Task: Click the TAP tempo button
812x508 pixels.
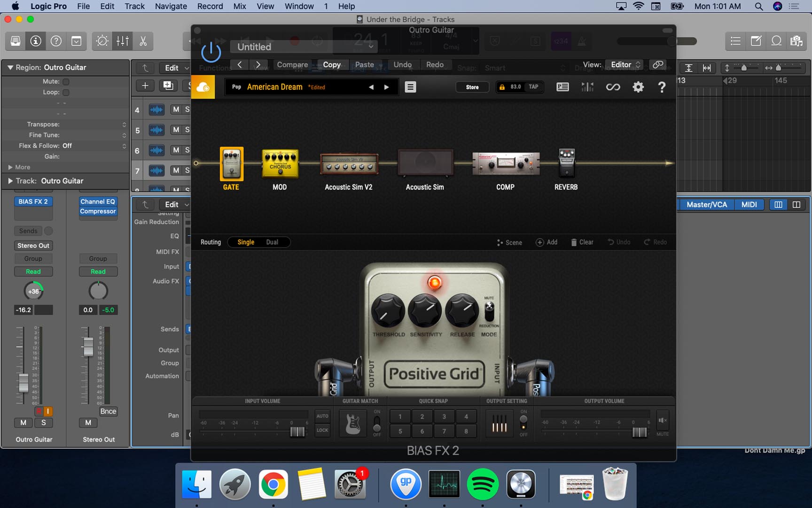Action: (x=533, y=87)
